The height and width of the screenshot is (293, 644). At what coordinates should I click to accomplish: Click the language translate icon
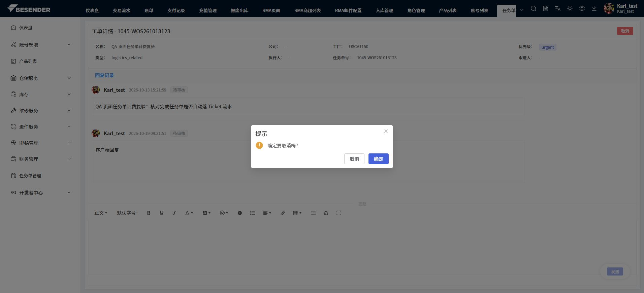coord(558,8)
